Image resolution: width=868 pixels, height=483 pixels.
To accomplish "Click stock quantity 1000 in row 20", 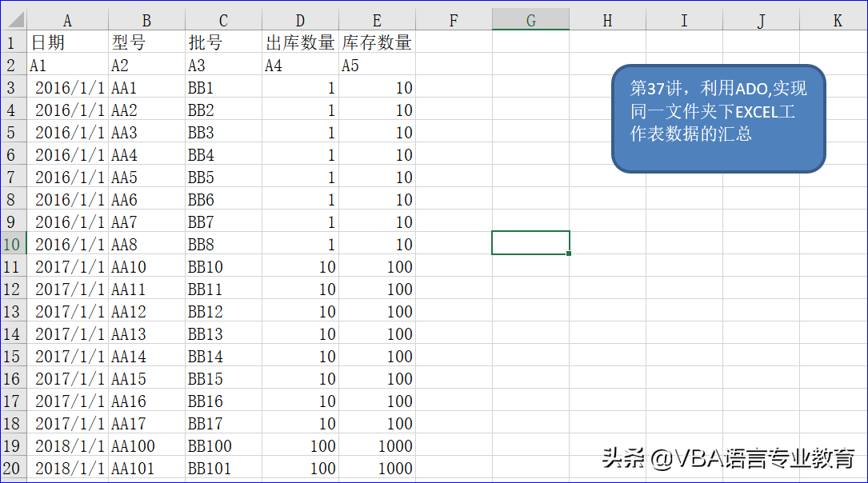I will [377, 468].
